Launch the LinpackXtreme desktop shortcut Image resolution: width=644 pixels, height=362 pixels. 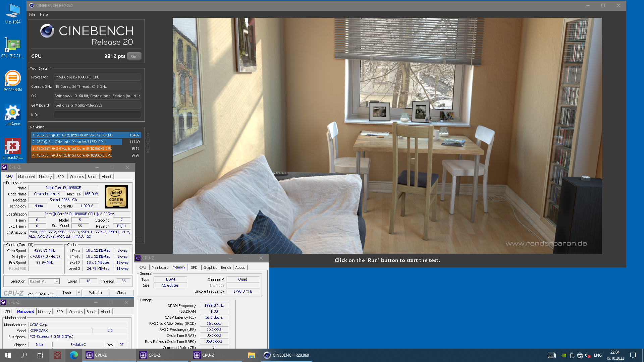coord(12,149)
